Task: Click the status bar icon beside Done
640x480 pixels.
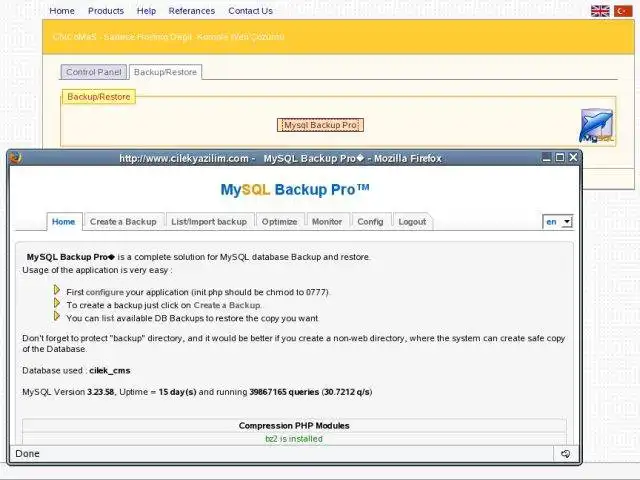Action: [565, 453]
